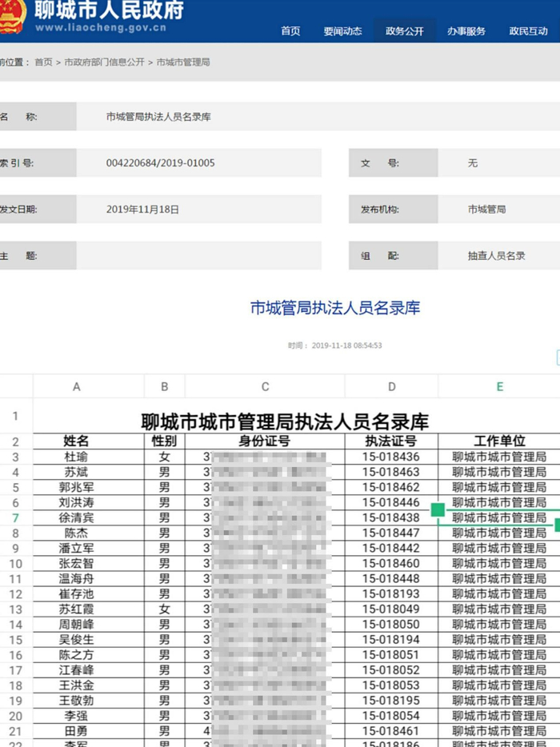Click the green selection handle near row 7

[438, 509]
